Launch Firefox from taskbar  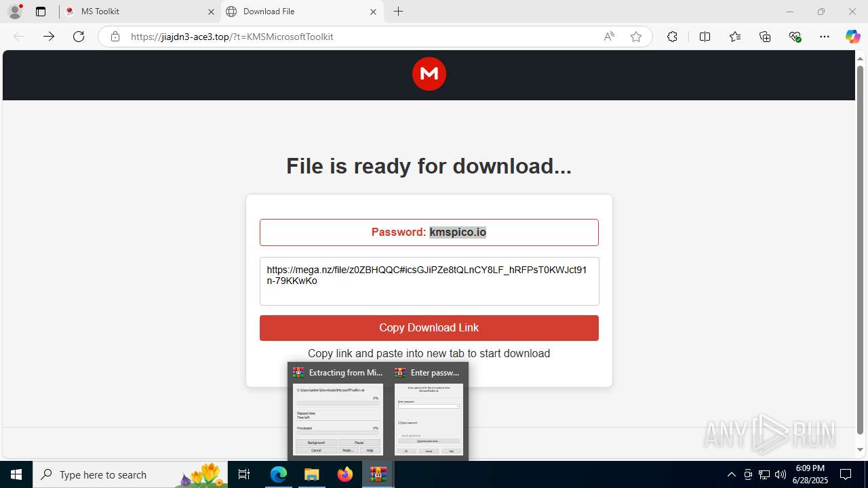(x=345, y=474)
